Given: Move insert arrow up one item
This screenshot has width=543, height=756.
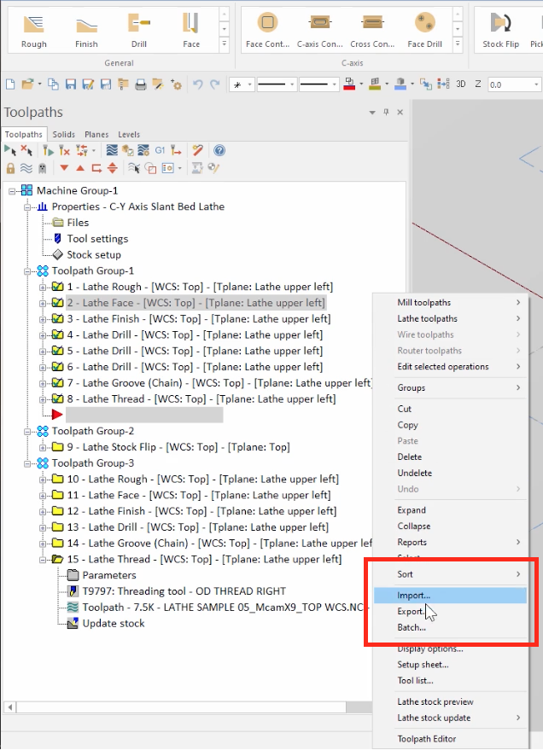Looking at the screenshot, I should click(x=80, y=168).
